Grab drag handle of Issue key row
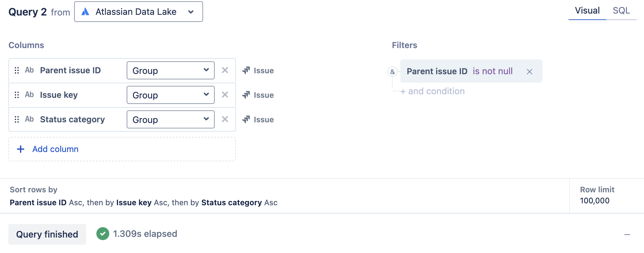The height and width of the screenshot is (253, 644). coord(17,95)
